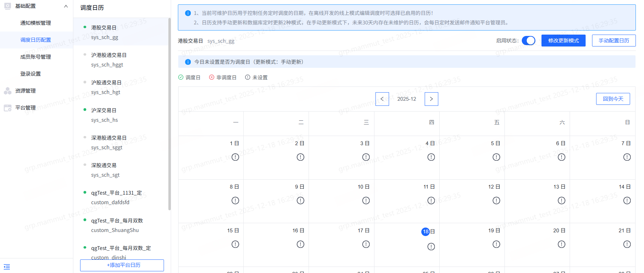Open 通知模板管理 menu item
Screen dimensions: 644x273
pyautogui.click(x=36, y=23)
